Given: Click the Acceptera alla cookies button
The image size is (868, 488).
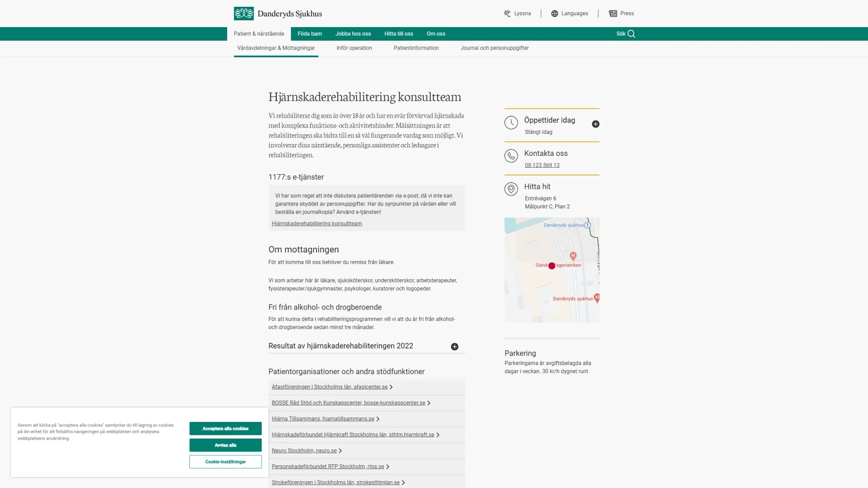Looking at the screenshot, I should point(225,429).
